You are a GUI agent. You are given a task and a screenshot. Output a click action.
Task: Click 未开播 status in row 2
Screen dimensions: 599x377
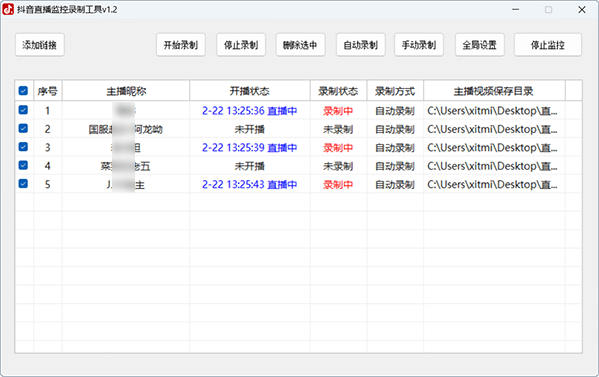tap(250, 129)
